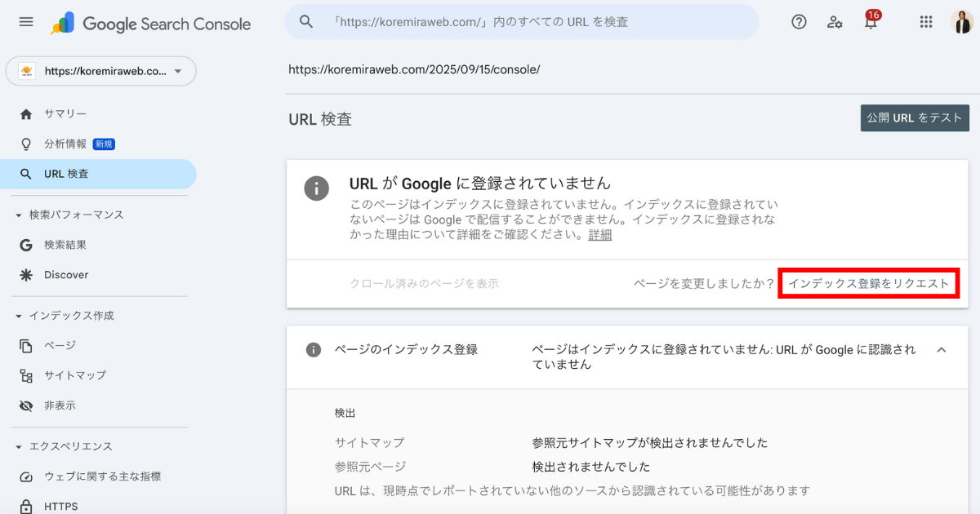
Task: Open ウェブに関する主な指標 in the sidebar
Action: pyautogui.click(x=101, y=476)
